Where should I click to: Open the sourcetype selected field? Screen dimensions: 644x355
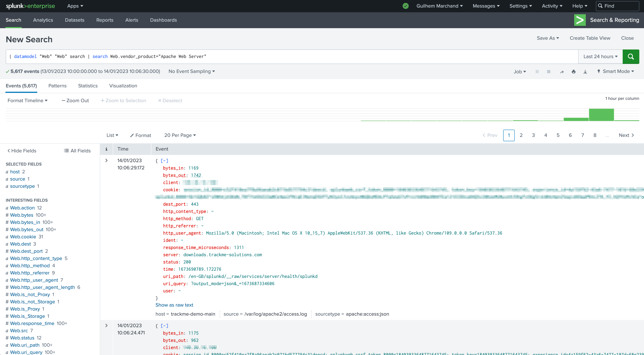[22, 186]
